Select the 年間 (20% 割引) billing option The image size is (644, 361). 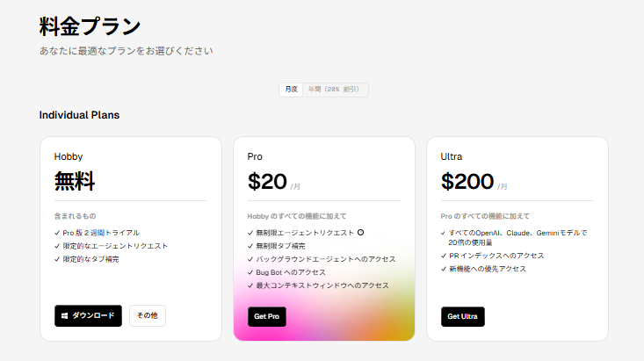335,90
